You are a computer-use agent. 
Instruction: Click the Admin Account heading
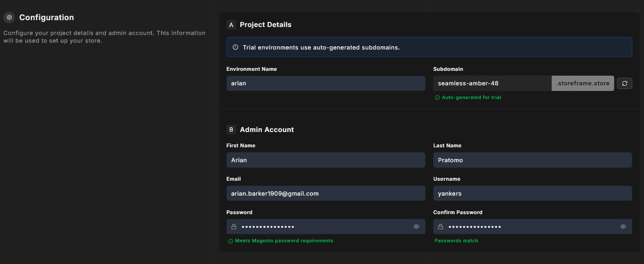point(267,130)
